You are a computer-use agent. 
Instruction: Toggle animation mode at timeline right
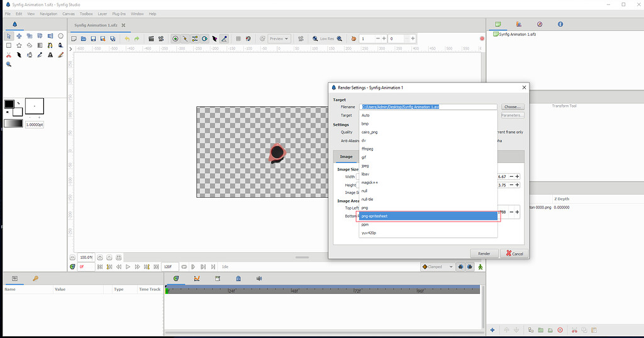pyautogui.click(x=480, y=266)
